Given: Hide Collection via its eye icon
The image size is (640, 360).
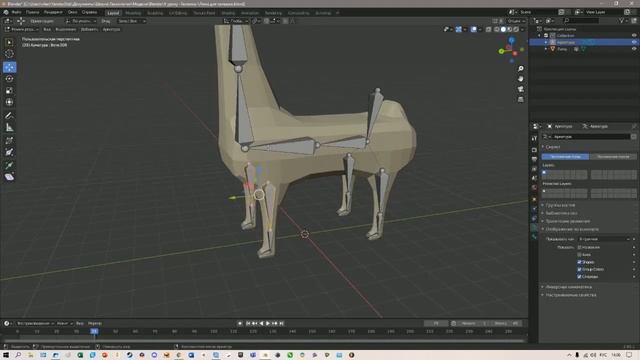Looking at the screenshot, I should pyautogui.click(x=634, y=36).
